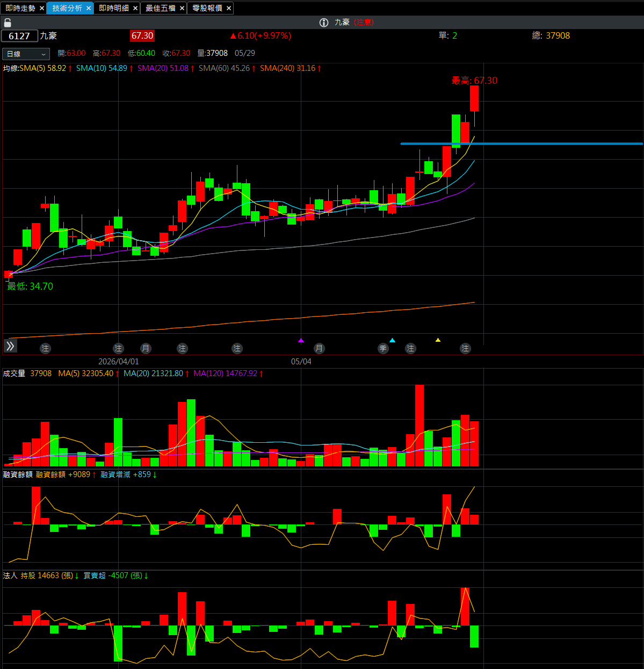Open the 日線 period dropdown

(26, 54)
